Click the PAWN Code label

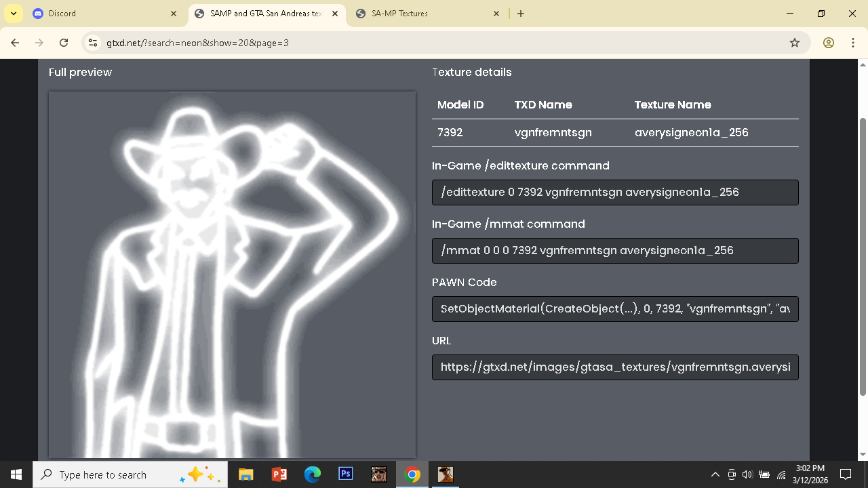[x=465, y=283]
